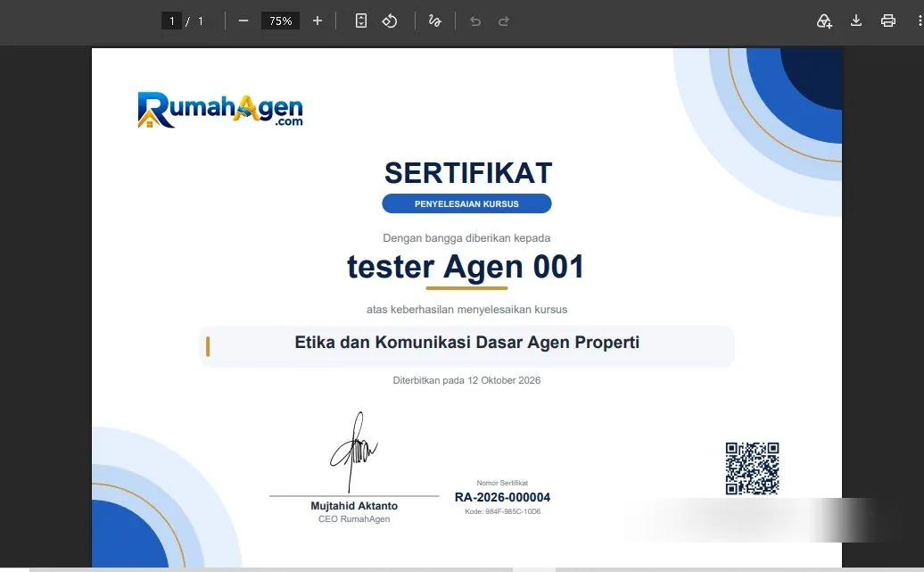Screen dimensions: 924x572
Task: Edit the 75% zoom level field
Action: pyautogui.click(x=280, y=21)
